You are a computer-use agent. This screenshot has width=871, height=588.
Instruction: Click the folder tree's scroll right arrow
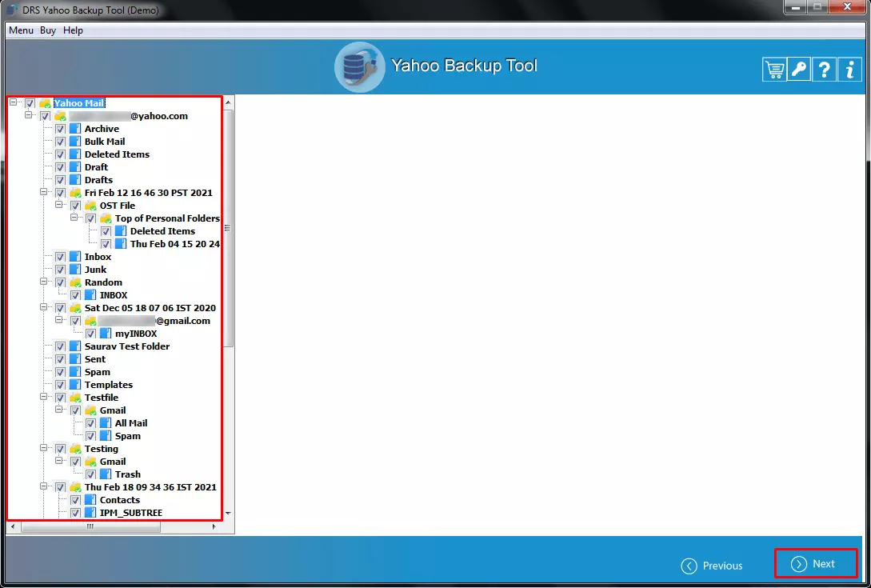(x=214, y=526)
